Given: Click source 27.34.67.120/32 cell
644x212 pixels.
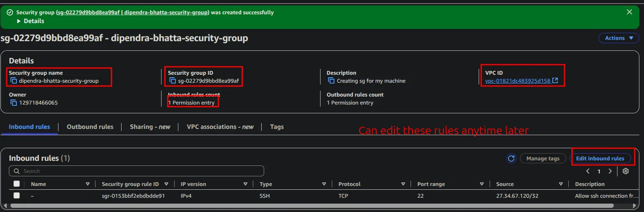Looking at the screenshot, I should click(x=517, y=196).
